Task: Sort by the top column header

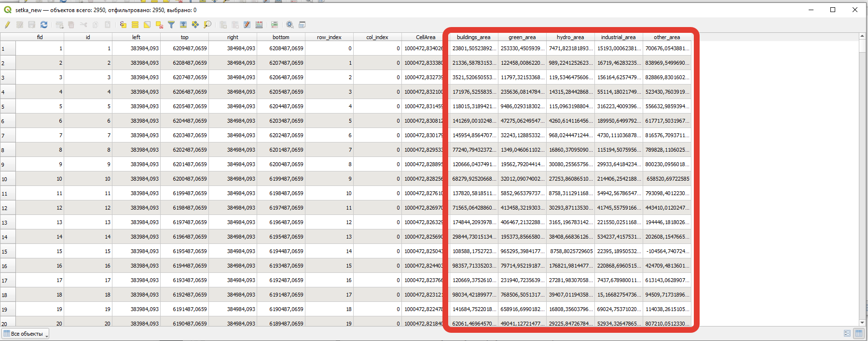Action: [184, 37]
